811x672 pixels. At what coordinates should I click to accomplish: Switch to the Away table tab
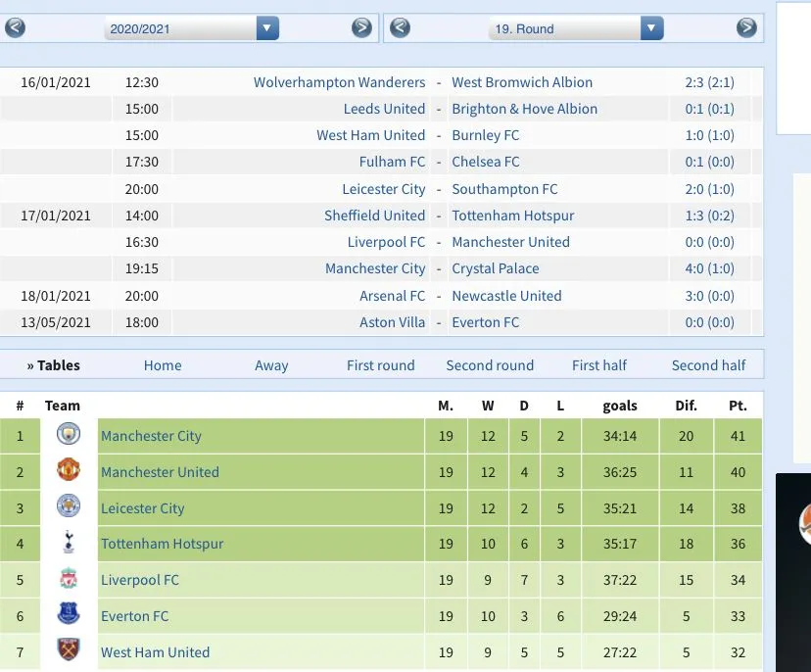pos(271,365)
